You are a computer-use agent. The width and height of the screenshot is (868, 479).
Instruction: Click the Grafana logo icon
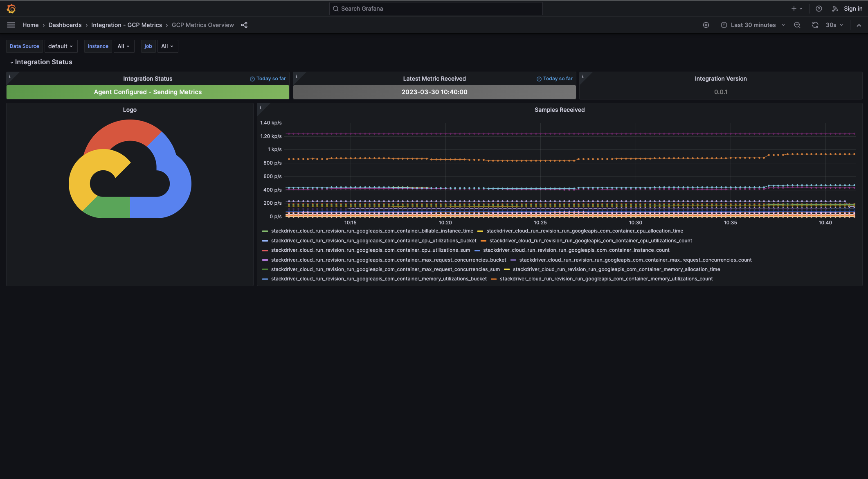(11, 9)
